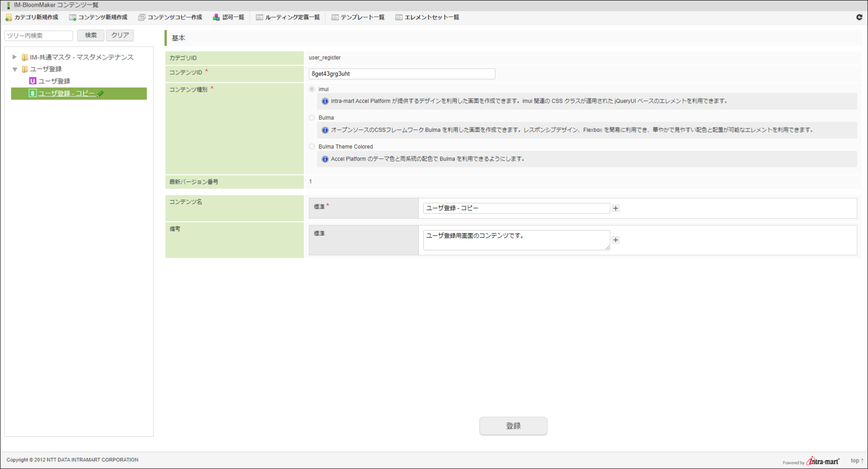
Task: Click the refresh icon in the toolbar
Action: coord(859,17)
